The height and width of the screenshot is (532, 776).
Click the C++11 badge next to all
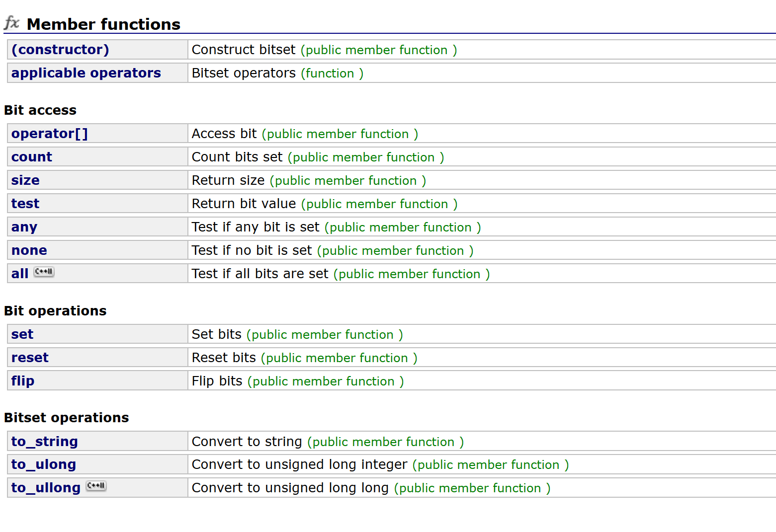(44, 272)
